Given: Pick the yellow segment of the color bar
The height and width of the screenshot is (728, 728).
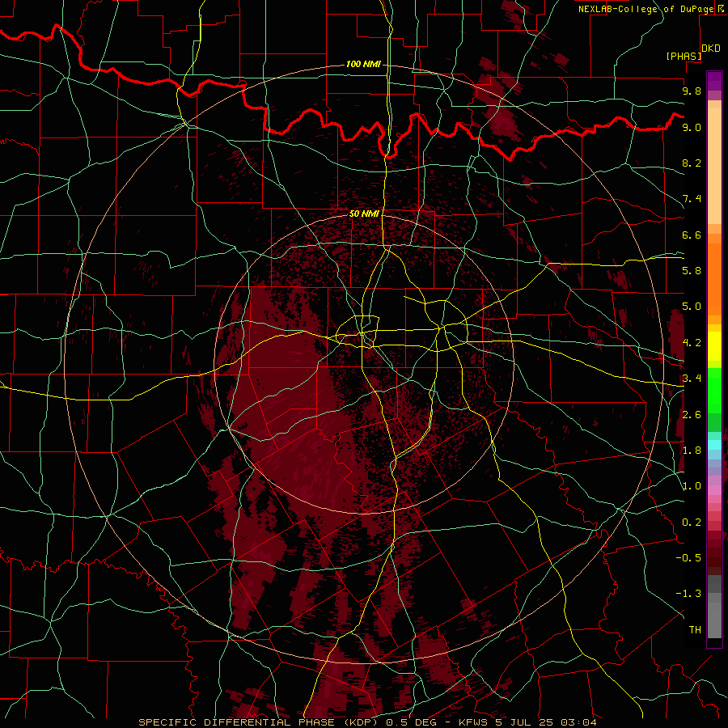Looking at the screenshot, I should click(714, 346).
